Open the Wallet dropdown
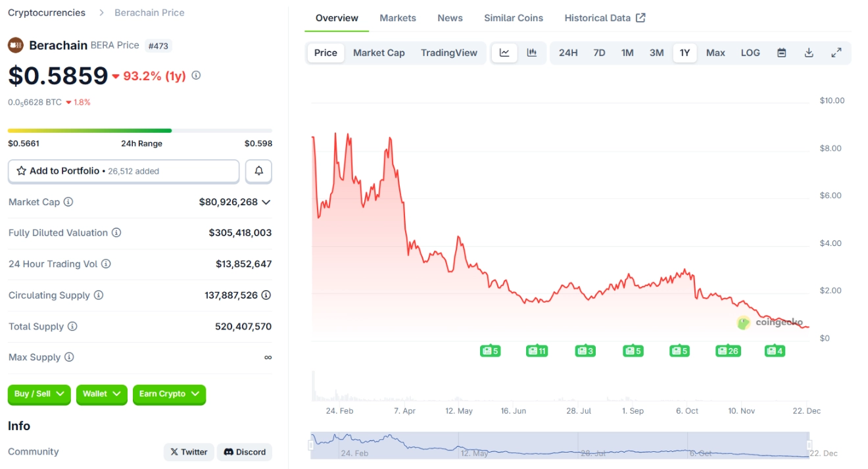 coord(101,394)
